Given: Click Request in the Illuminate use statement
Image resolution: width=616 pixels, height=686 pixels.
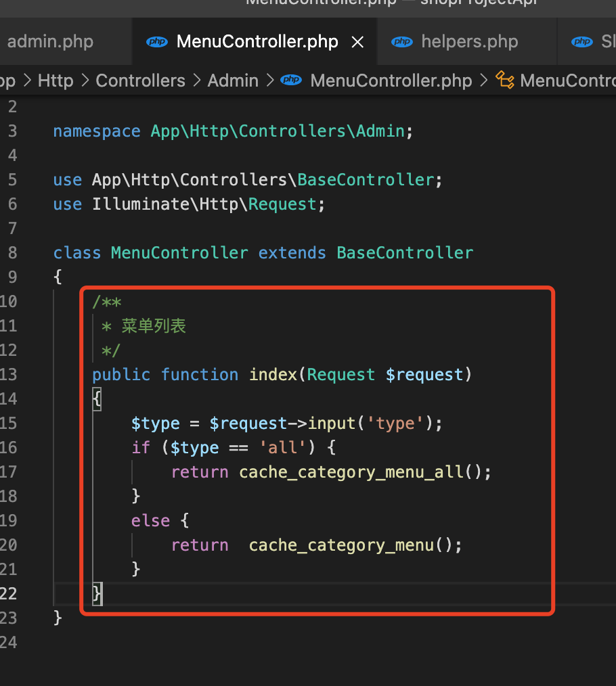Looking at the screenshot, I should click(x=282, y=204).
